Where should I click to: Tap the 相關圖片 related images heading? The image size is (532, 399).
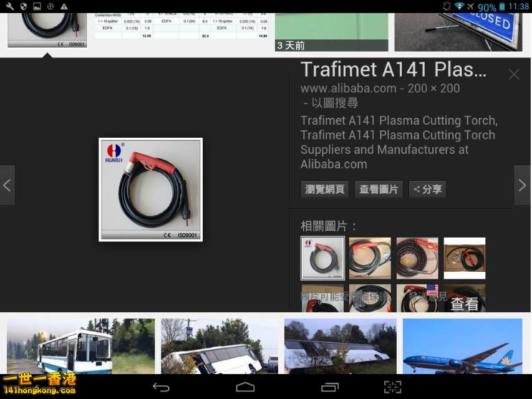[x=328, y=226]
